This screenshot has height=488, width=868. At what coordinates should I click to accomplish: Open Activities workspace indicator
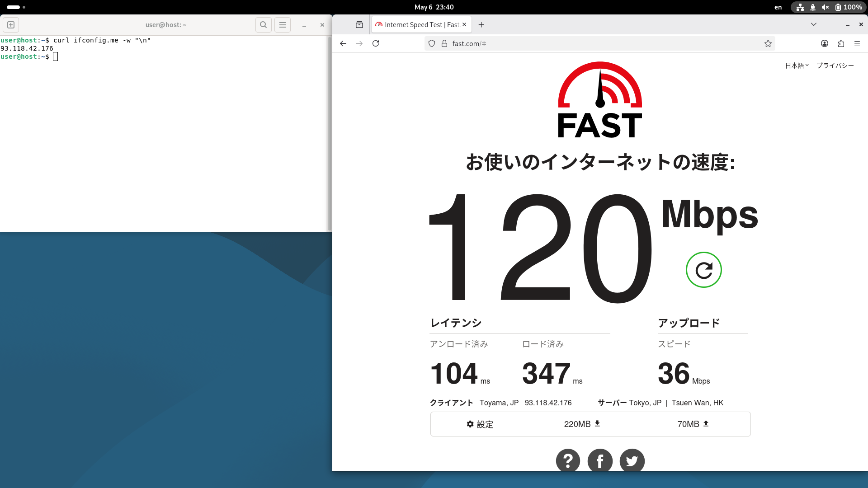[x=16, y=7]
